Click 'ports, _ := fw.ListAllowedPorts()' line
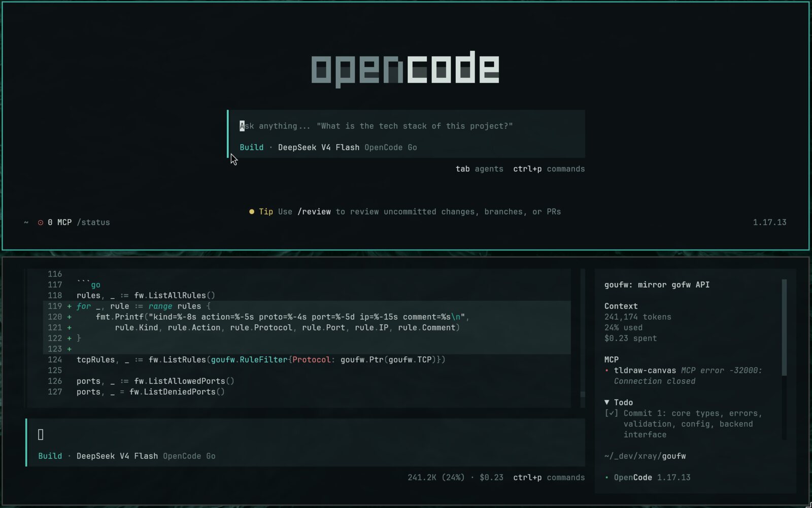 (155, 381)
